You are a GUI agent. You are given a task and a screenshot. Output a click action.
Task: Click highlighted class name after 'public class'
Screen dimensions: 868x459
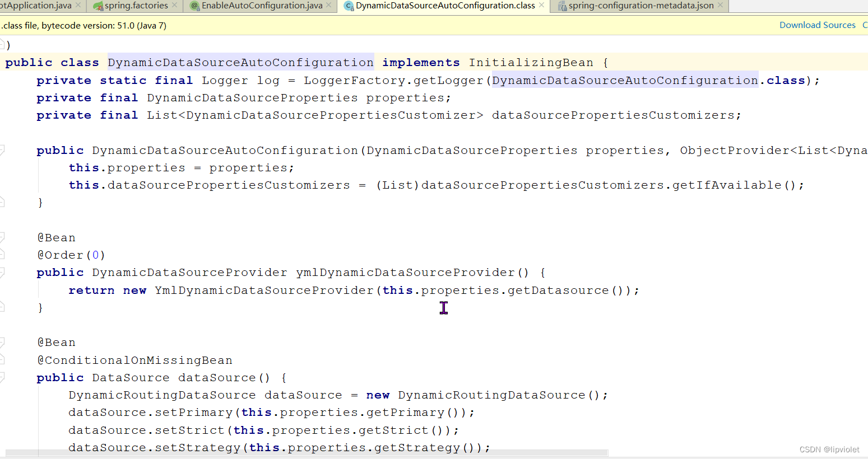(x=240, y=63)
